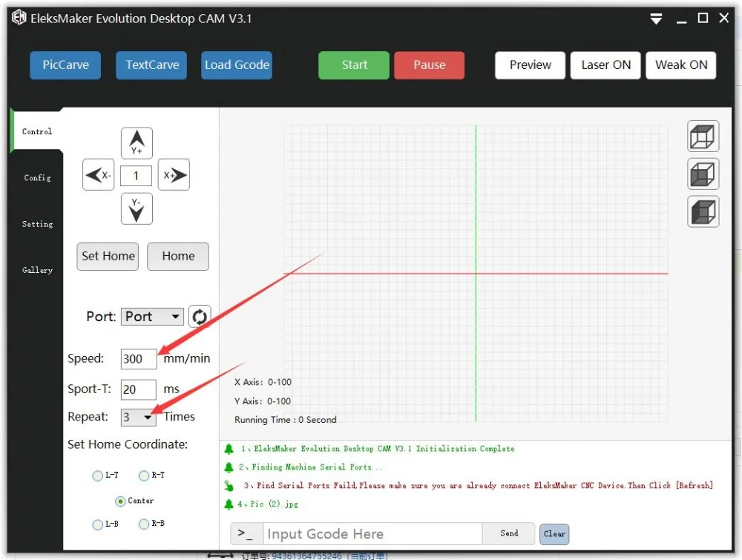742x560 pixels.
Task: Click the Speed input field
Action: click(x=139, y=359)
